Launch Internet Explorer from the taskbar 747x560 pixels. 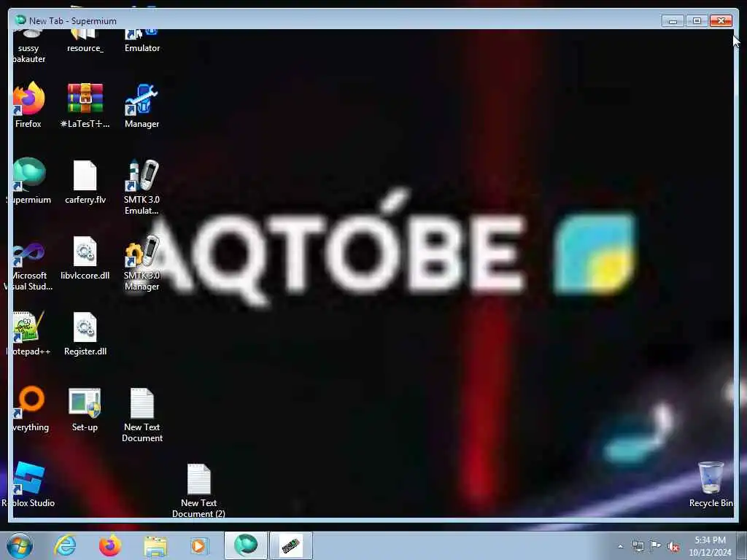[x=65, y=545]
